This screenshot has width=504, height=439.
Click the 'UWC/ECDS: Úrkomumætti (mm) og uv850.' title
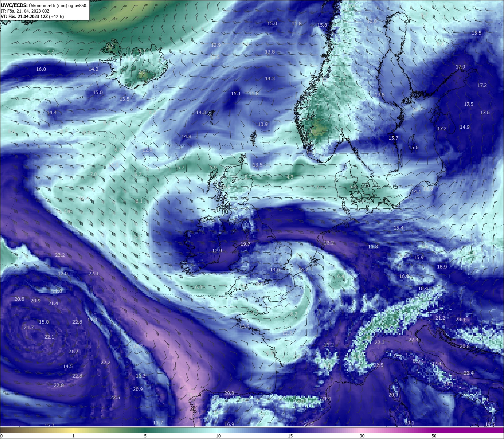point(44,6)
